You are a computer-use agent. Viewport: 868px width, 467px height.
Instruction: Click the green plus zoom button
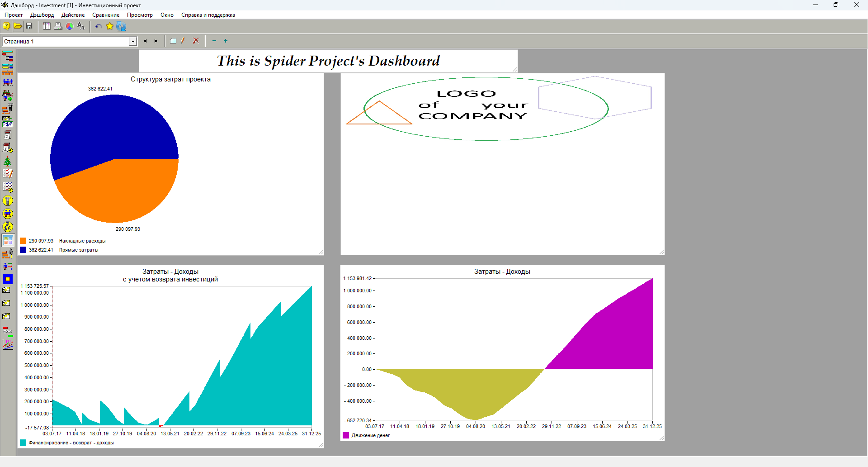pyautogui.click(x=226, y=41)
